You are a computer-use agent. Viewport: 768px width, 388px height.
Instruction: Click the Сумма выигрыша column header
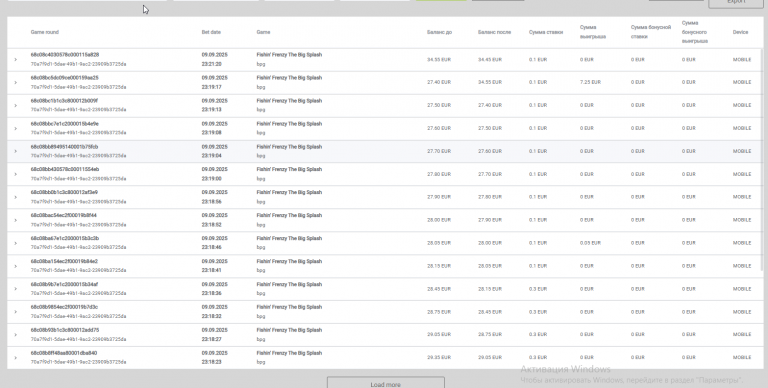tap(593, 32)
